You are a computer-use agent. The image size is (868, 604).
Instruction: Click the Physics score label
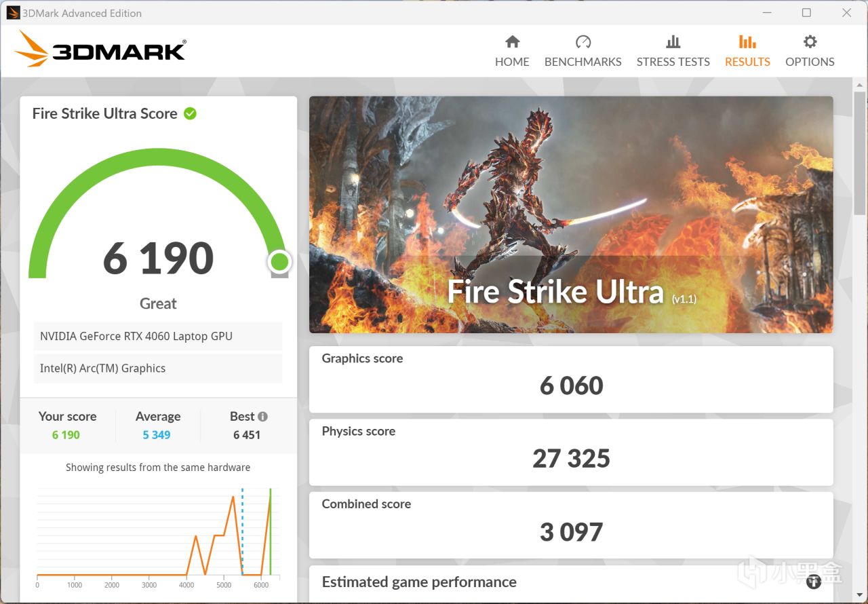tap(359, 431)
